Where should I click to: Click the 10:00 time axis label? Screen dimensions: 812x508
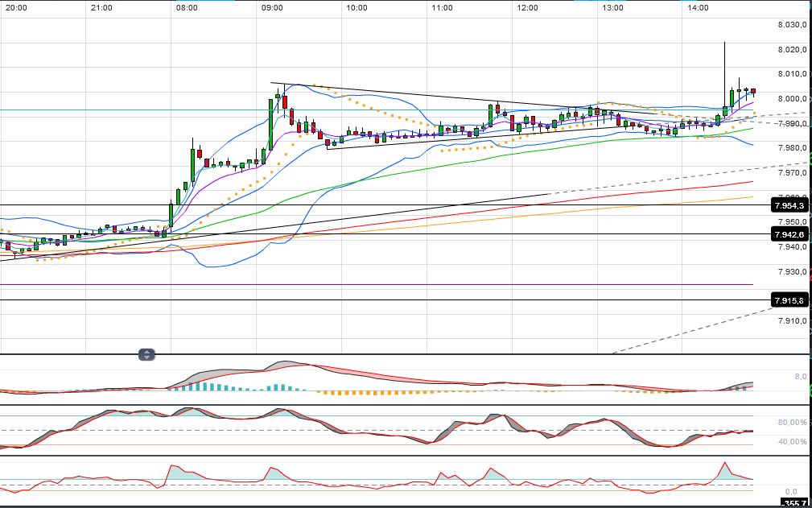pos(357,8)
